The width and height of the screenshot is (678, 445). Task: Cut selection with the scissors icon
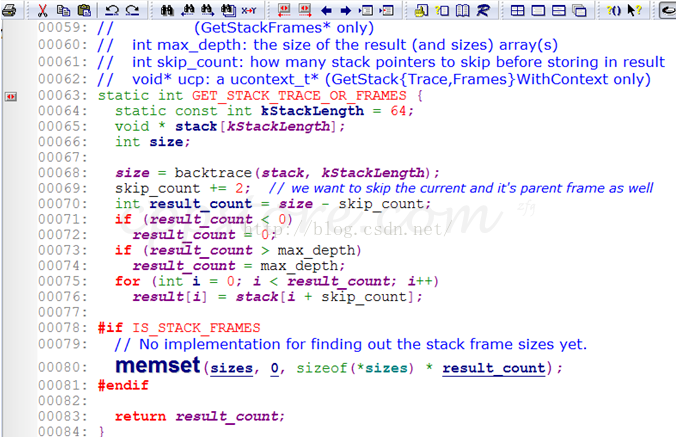(44, 11)
